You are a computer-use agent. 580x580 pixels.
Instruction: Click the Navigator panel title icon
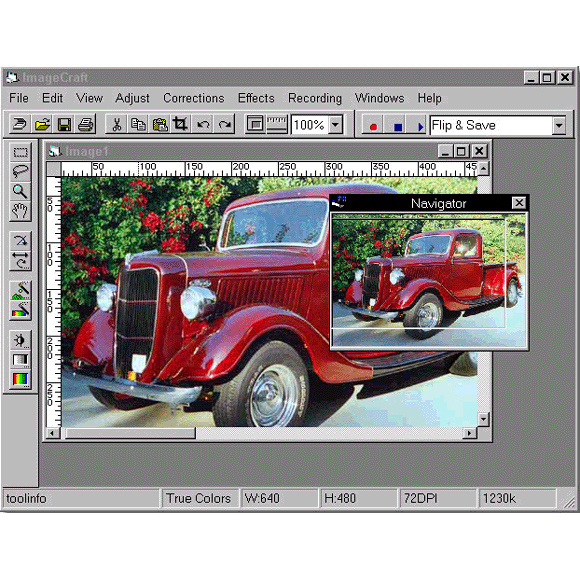pos(338,202)
